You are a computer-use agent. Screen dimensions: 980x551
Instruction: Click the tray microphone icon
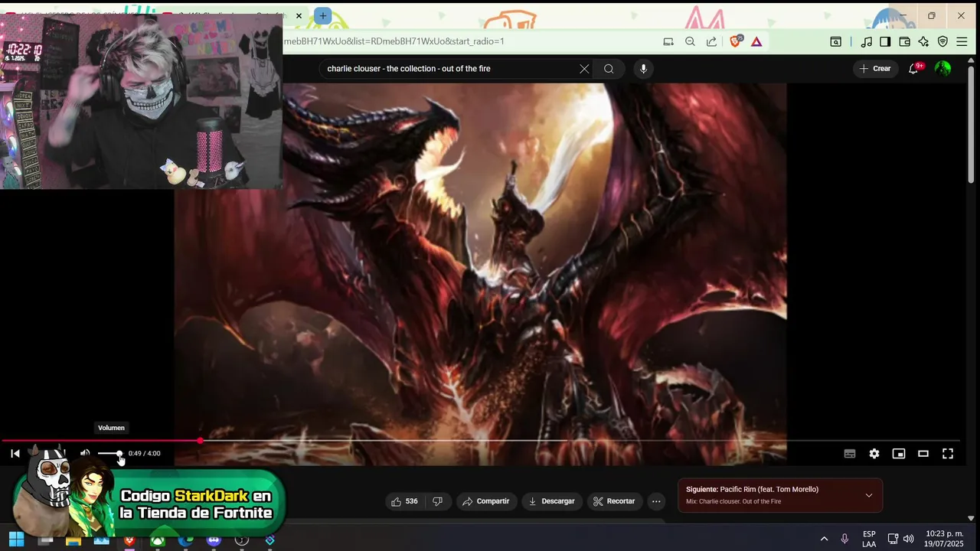(x=844, y=540)
